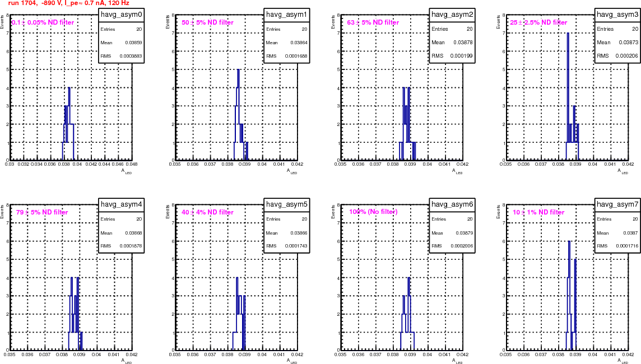The width and height of the screenshot is (641, 364).
Task: Select the Entries row in havg_asym3 box
Action: pyautogui.click(x=617, y=29)
